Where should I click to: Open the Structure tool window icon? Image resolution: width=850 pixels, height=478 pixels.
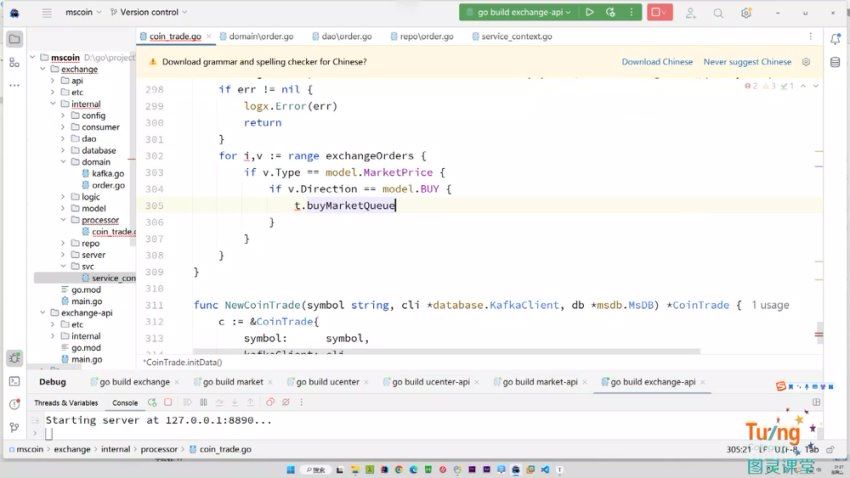14,62
